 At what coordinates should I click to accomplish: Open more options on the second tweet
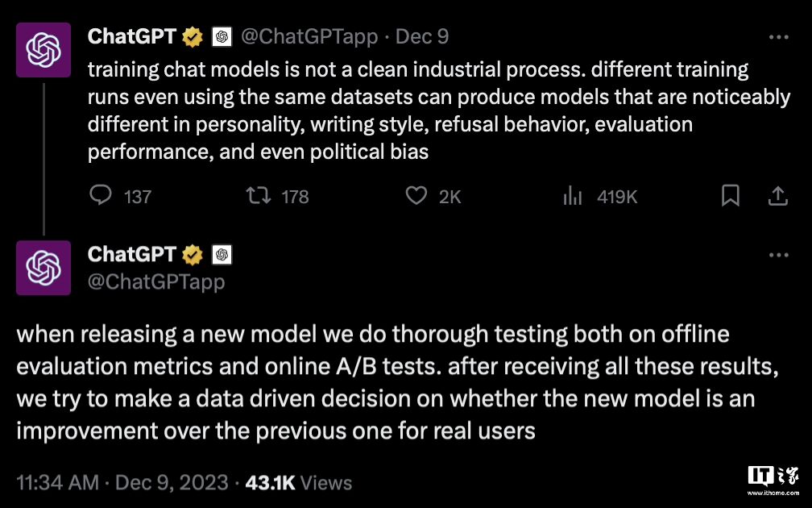778,256
